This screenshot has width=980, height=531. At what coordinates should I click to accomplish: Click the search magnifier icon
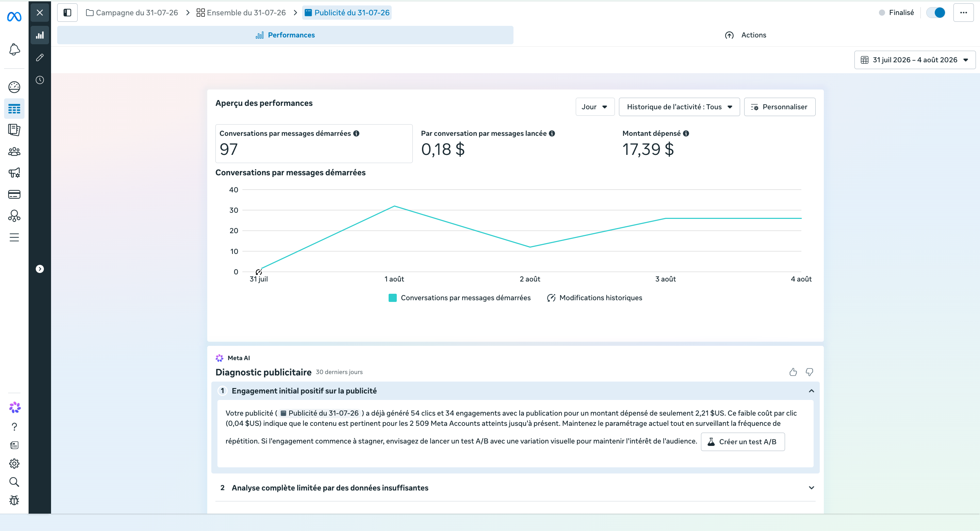(x=14, y=482)
